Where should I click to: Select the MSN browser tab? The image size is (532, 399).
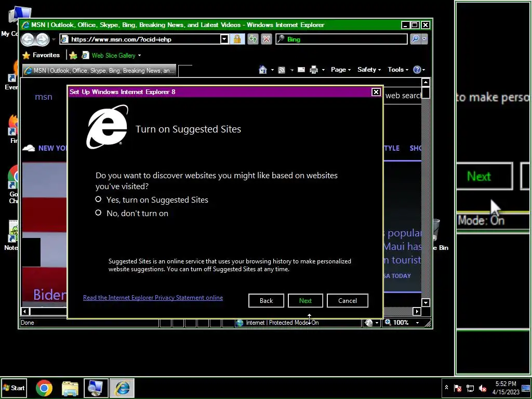[x=99, y=71]
